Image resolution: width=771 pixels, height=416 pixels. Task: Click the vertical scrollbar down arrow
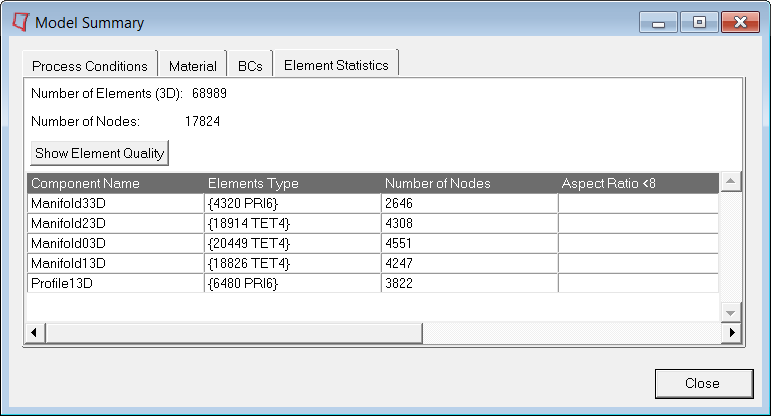[x=731, y=313]
